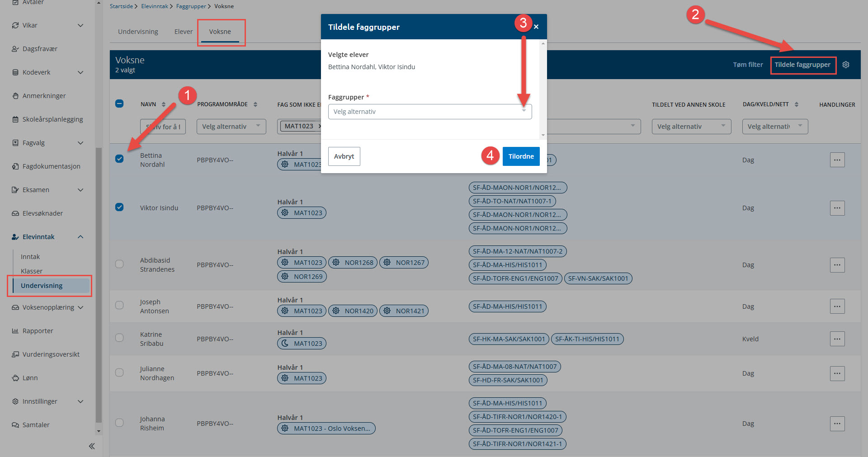
Task: Click gear icon in Viktor Isindu's MAT1023 tag
Action: [285, 212]
